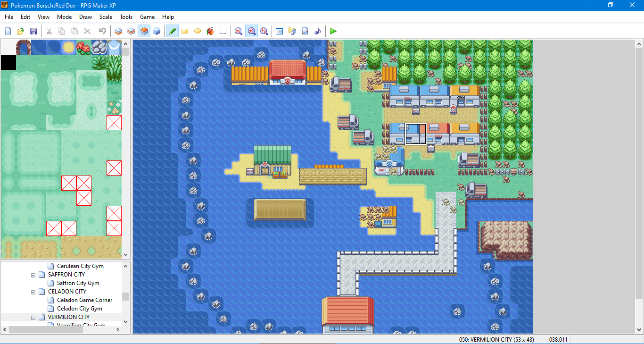The width and height of the screenshot is (644, 344).
Task: Click the Delete X icon in the toolbar
Action: point(87,31)
